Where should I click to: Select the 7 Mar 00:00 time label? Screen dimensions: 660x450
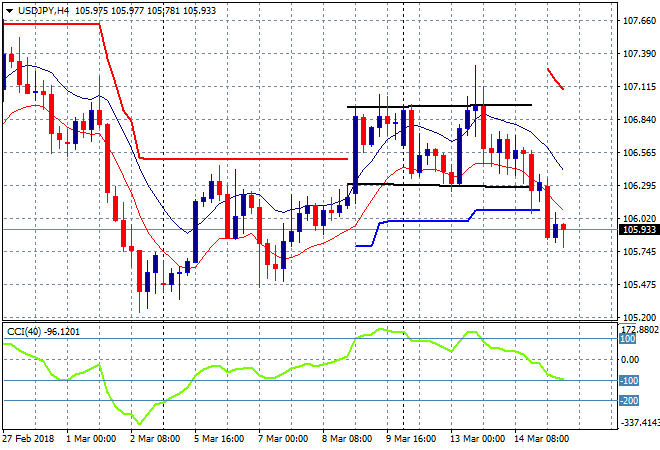pyautogui.click(x=283, y=438)
